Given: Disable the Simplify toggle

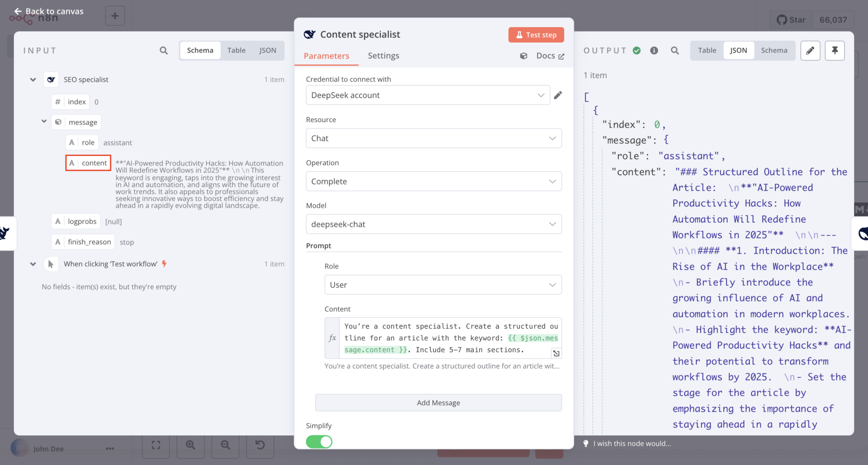Looking at the screenshot, I should tap(319, 442).
